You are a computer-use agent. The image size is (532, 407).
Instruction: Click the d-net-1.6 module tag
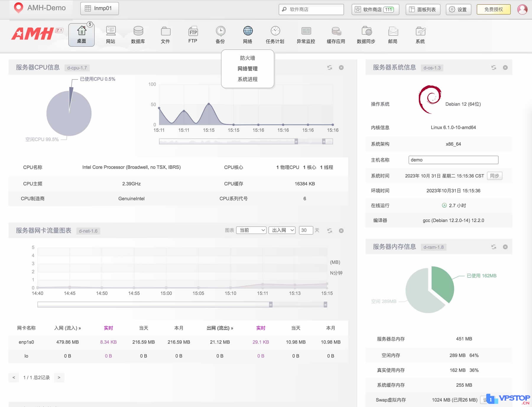(x=88, y=231)
